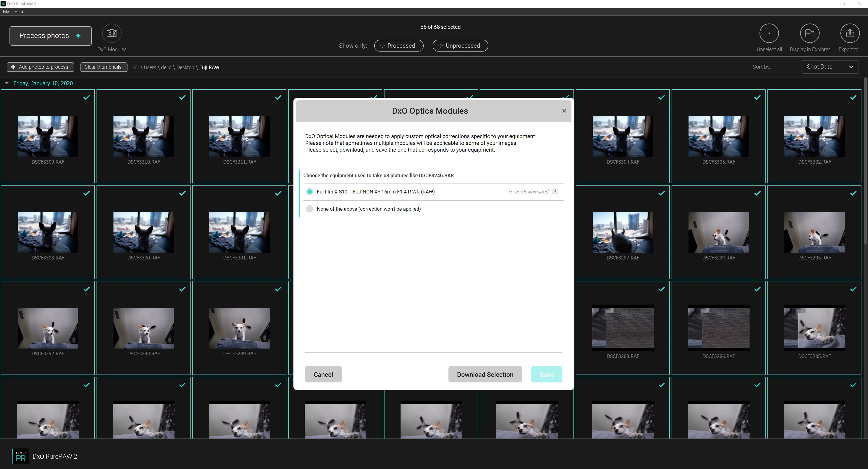Open the Shot Date sort dropdown

[x=830, y=67]
